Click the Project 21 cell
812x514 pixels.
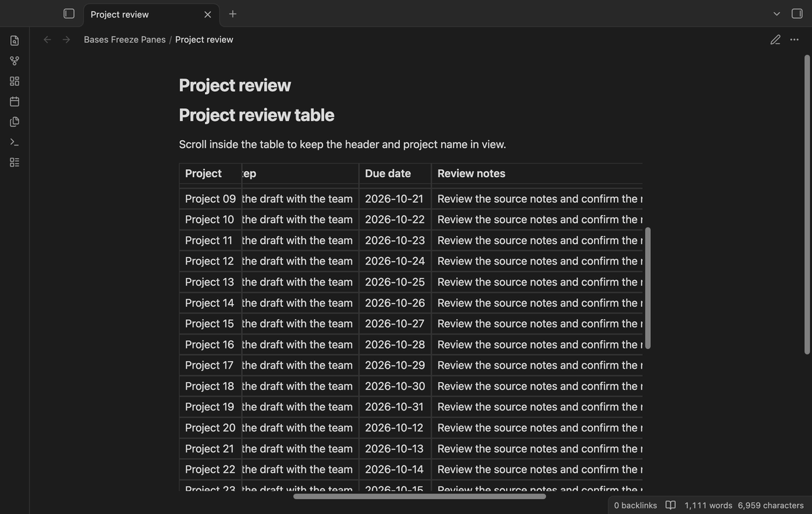(210, 449)
